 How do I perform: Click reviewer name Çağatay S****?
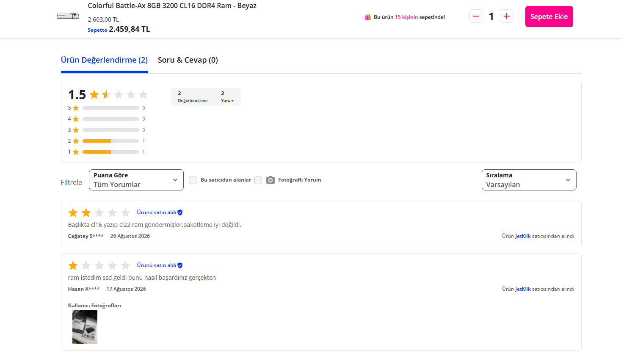(86, 236)
